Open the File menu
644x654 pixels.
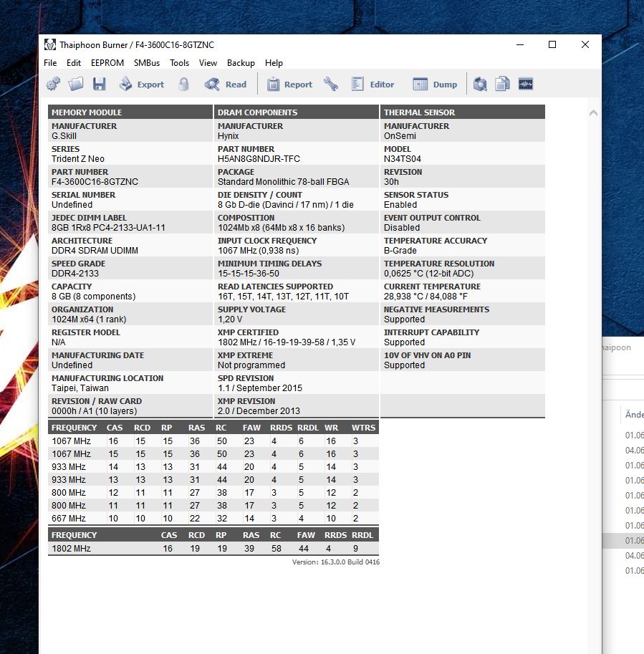click(50, 63)
